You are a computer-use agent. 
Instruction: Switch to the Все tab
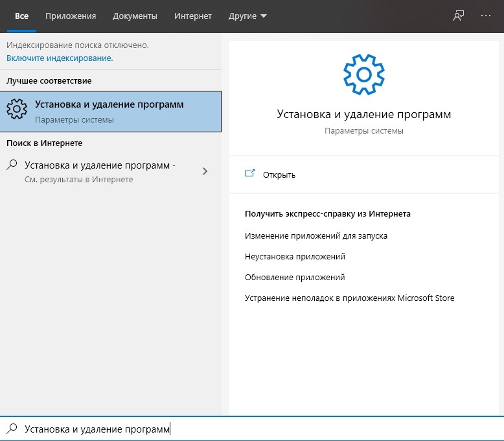[x=21, y=16]
